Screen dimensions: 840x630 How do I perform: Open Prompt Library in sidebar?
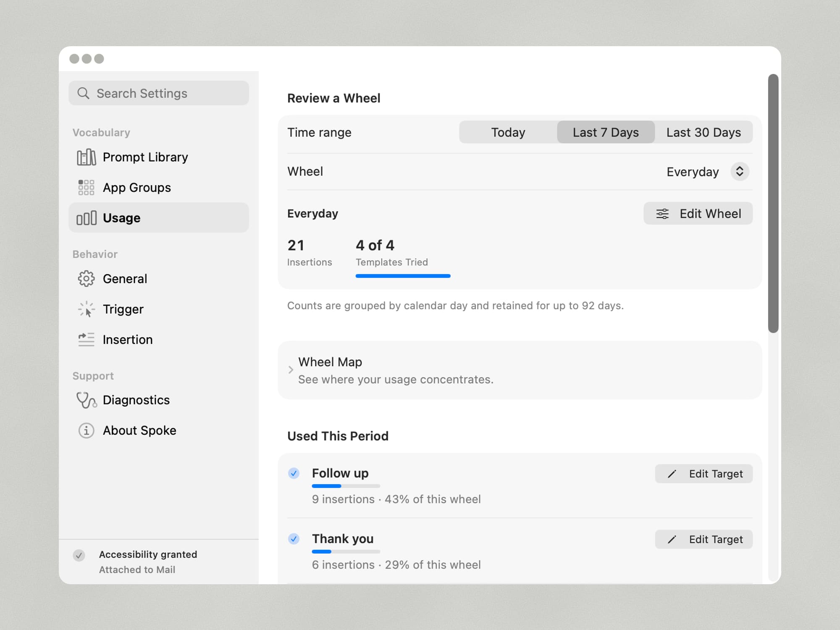159,157
